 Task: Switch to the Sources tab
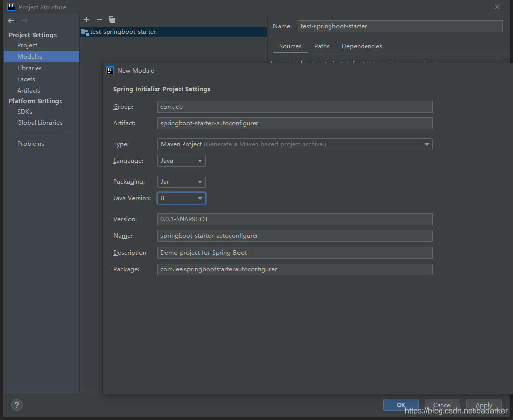tap(290, 46)
